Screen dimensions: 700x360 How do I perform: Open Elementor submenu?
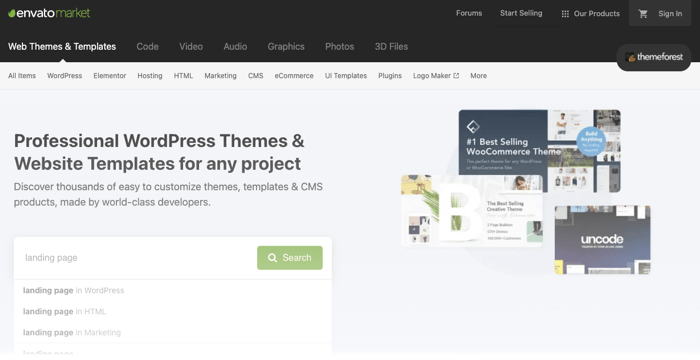point(109,76)
